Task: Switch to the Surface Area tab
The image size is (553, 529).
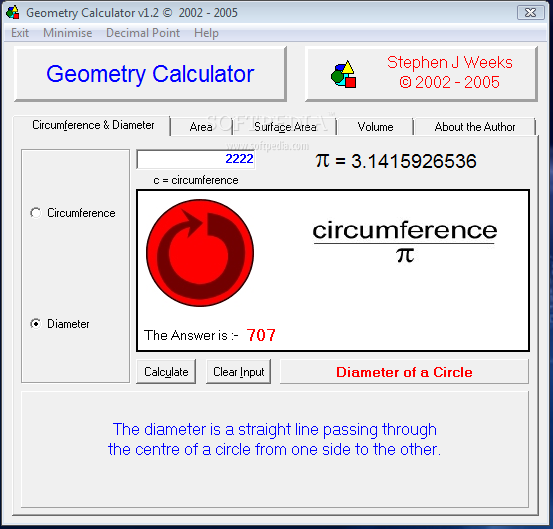Action: tap(285, 127)
